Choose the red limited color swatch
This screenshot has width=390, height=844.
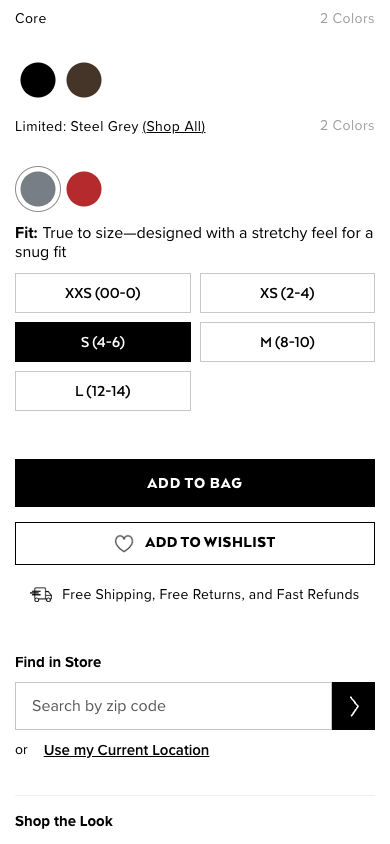tap(84, 189)
